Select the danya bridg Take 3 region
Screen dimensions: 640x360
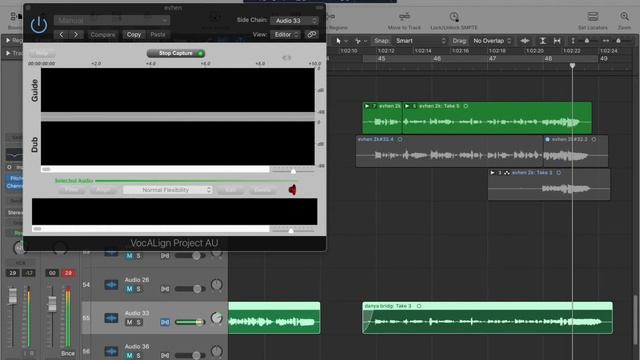(487, 318)
